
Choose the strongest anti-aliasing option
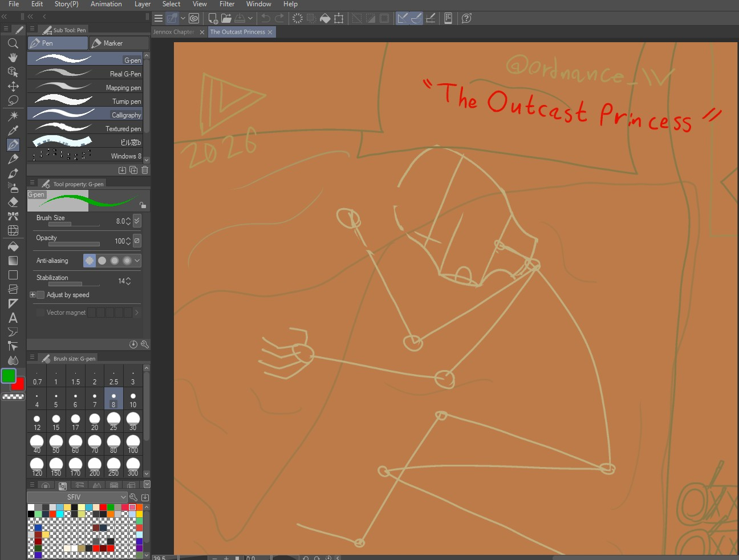(x=127, y=261)
